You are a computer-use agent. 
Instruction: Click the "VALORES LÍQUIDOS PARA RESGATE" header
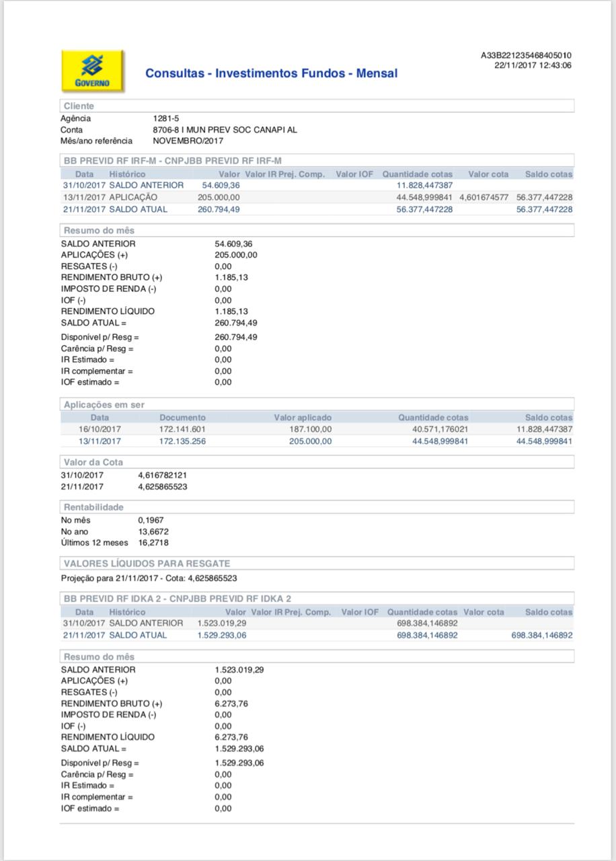[x=317, y=564]
